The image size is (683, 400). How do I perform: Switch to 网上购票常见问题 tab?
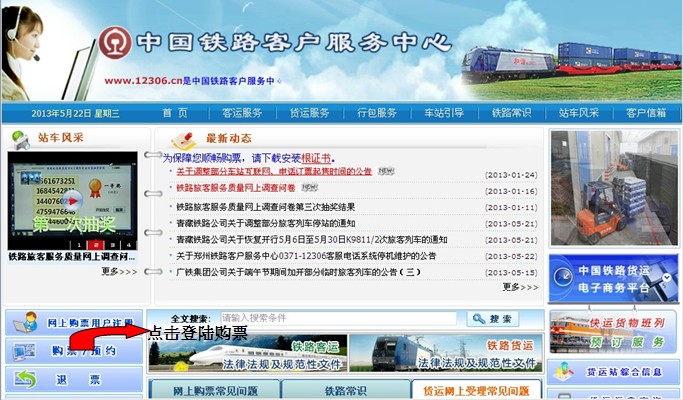(215, 390)
